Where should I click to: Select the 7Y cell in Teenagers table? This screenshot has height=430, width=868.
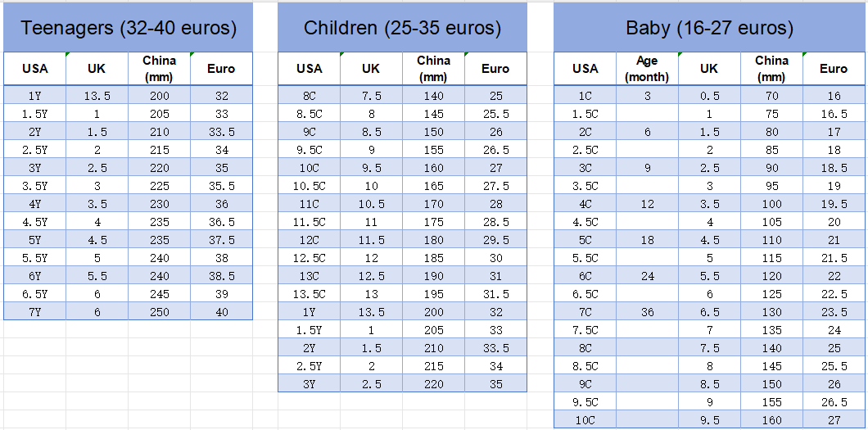[35, 311]
